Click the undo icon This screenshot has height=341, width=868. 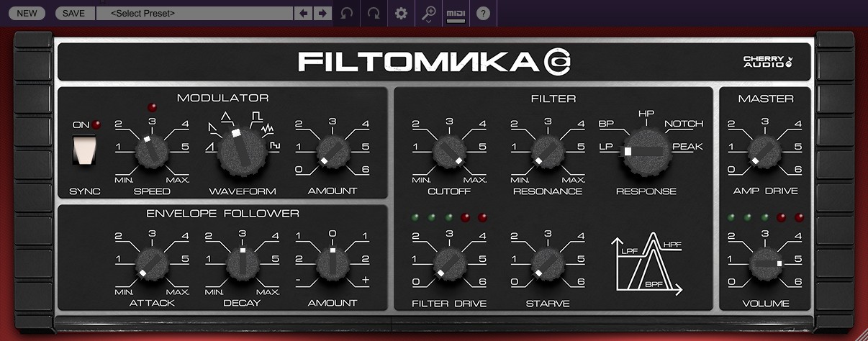(347, 13)
